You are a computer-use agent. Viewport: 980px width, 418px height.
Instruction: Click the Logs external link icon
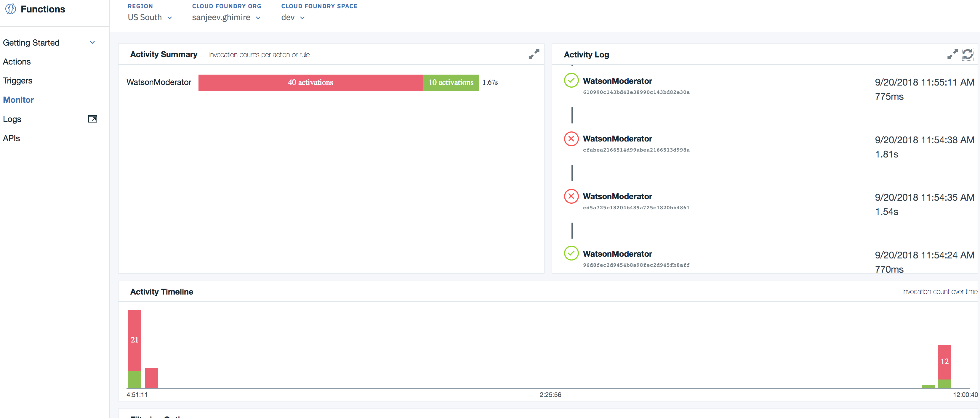[92, 119]
